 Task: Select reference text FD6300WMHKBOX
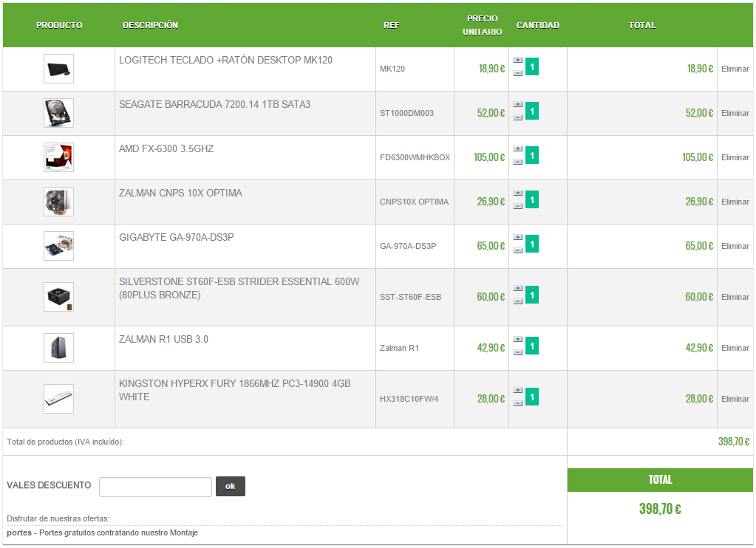click(x=415, y=157)
